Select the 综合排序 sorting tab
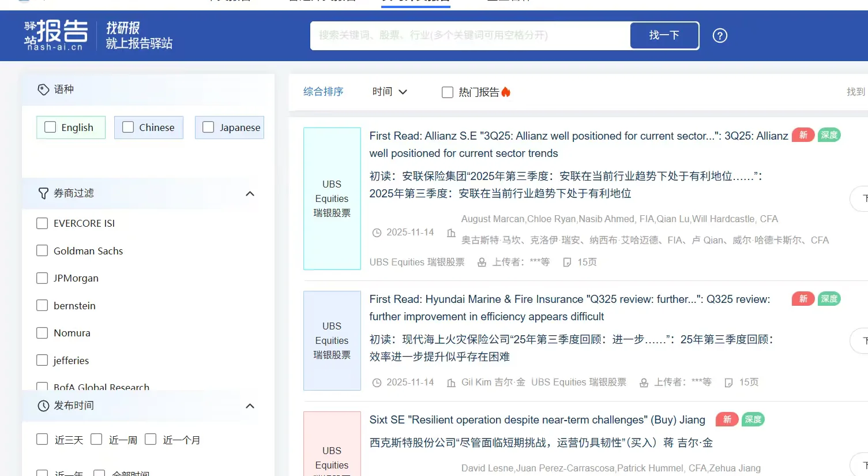This screenshot has height=476, width=868. [322, 91]
